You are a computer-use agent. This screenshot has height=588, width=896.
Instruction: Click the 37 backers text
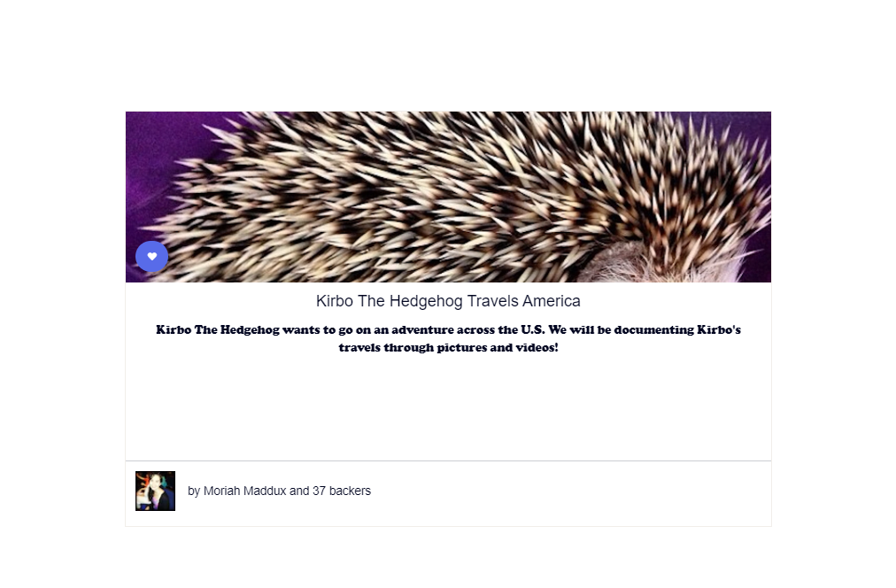coord(342,491)
